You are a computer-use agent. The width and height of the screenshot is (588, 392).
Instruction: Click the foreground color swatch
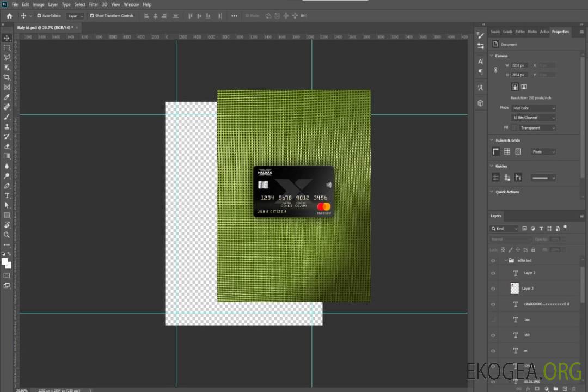coord(5,262)
